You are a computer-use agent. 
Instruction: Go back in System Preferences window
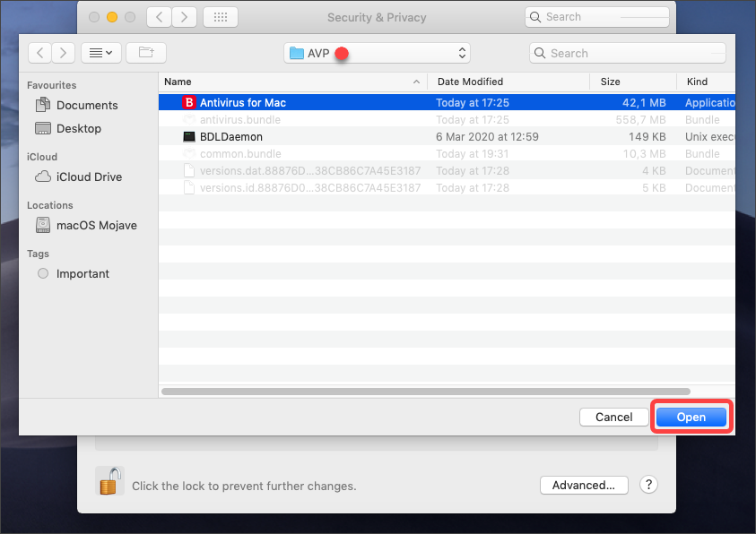click(x=159, y=17)
